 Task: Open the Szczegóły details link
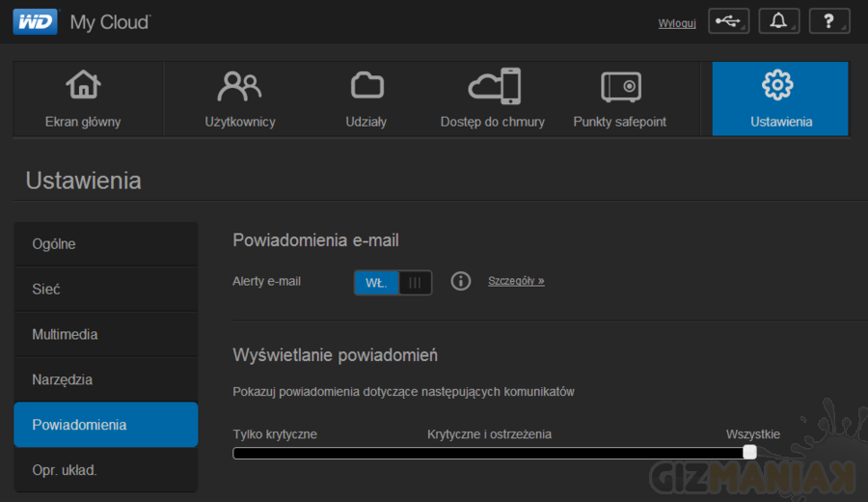click(516, 281)
